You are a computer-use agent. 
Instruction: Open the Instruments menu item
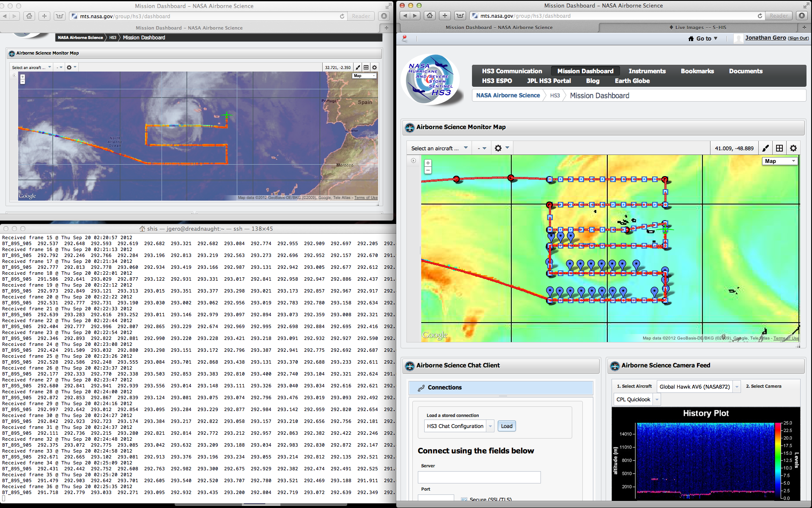[647, 71]
